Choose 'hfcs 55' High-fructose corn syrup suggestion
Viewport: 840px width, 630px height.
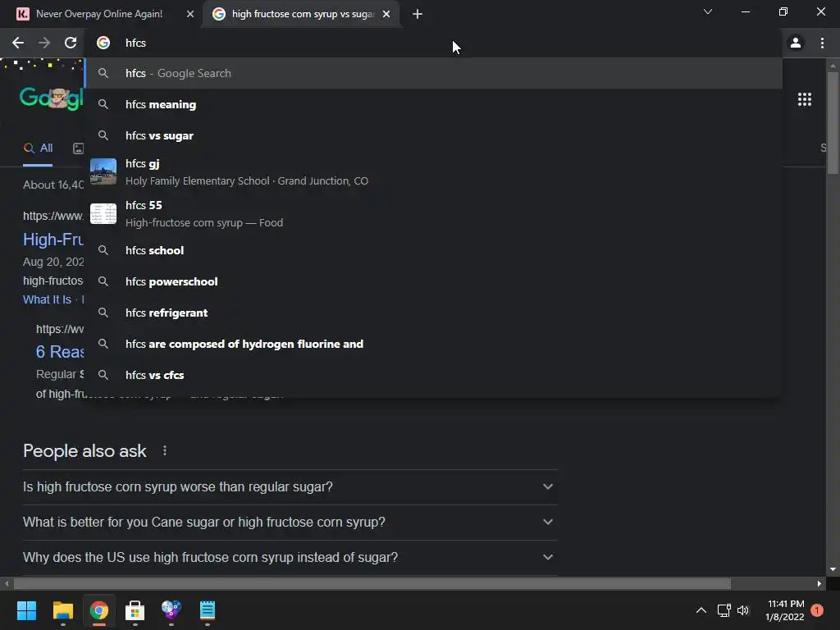coord(434,214)
